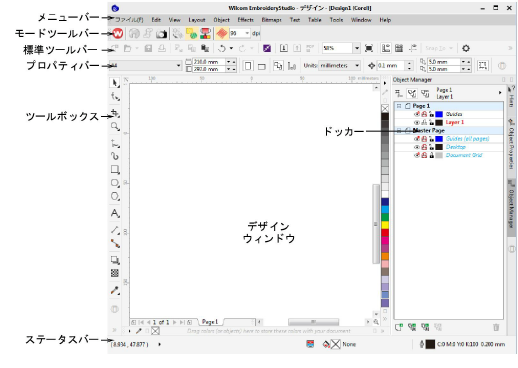Screen dimensions: 518x368
Task: Select Guides (all pages) layer
Action: click(467, 139)
